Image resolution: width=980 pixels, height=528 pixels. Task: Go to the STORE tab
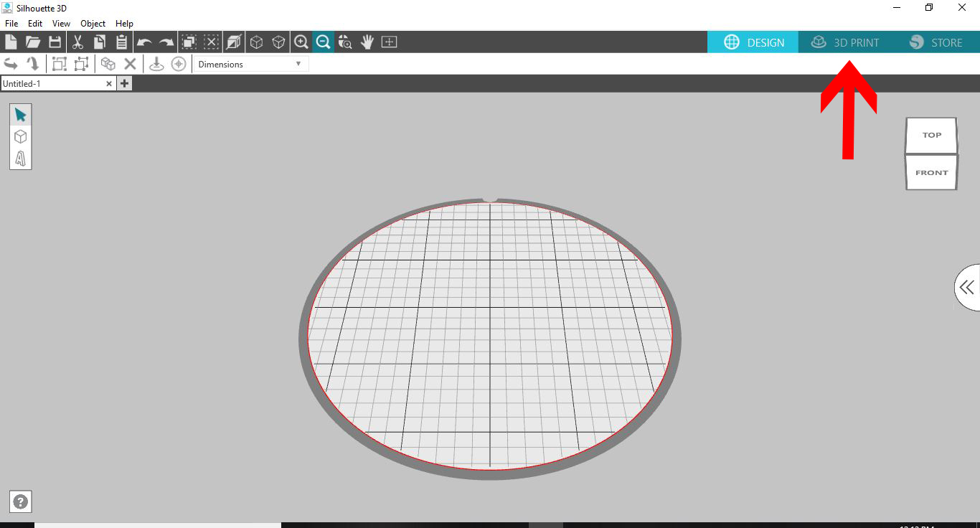(936, 42)
